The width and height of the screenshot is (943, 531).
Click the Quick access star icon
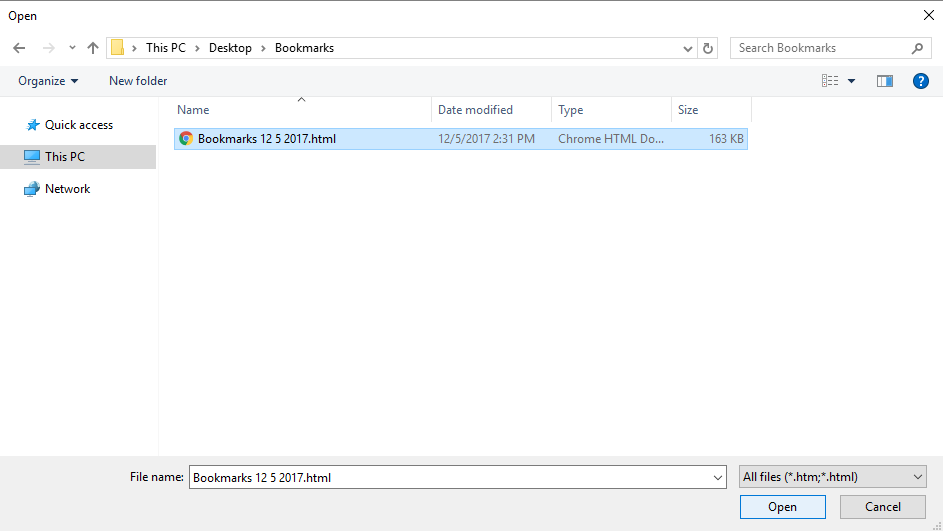[32, 125]
